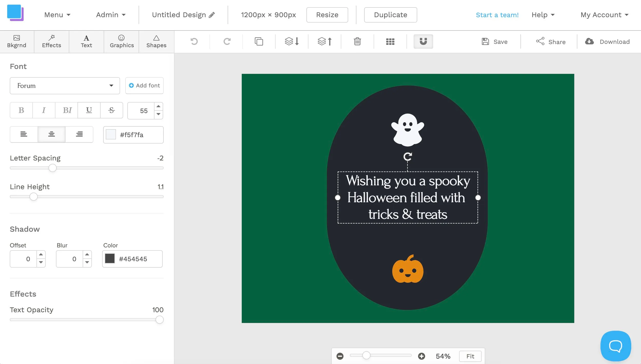Toggle italic text formatting

[44, 110]
